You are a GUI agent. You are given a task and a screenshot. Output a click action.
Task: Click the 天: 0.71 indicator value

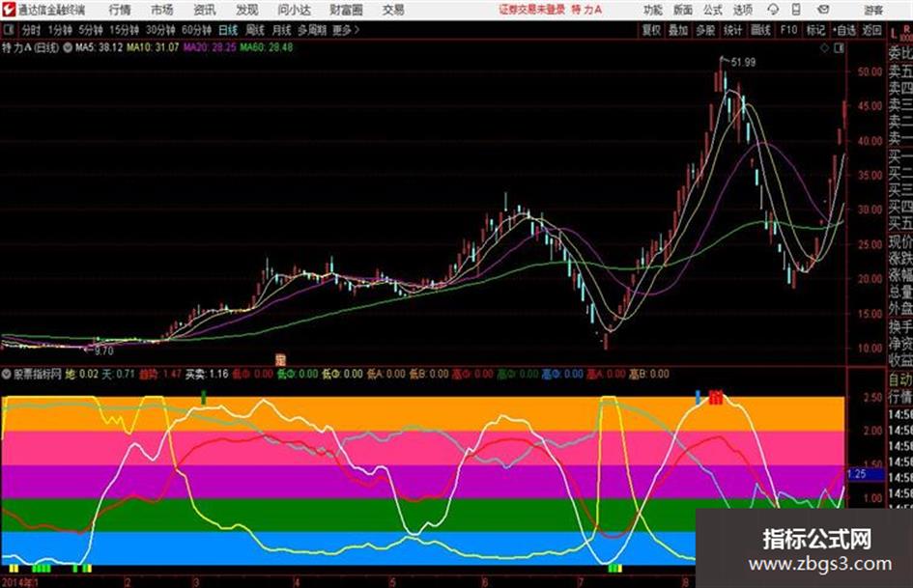pos(119,374)
